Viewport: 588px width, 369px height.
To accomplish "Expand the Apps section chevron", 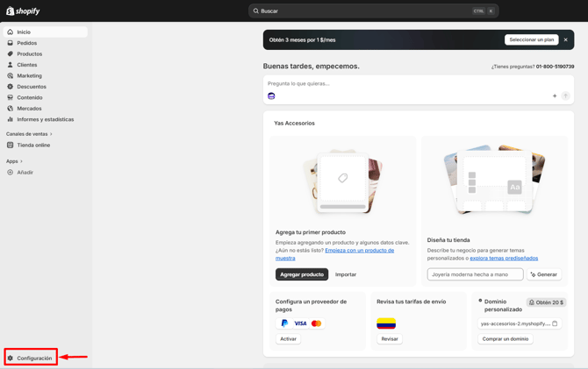I will pos(22,161).
